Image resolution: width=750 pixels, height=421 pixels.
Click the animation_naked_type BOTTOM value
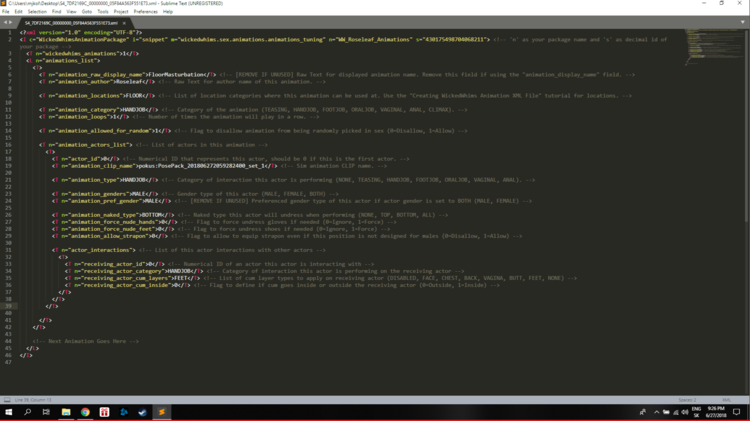click(152, 215)
